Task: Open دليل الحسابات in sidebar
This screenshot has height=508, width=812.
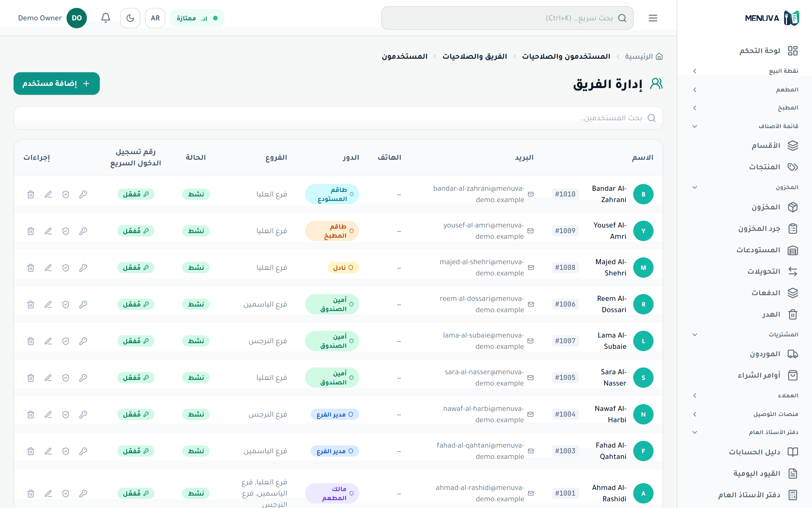Action: (x=745, y=452)
